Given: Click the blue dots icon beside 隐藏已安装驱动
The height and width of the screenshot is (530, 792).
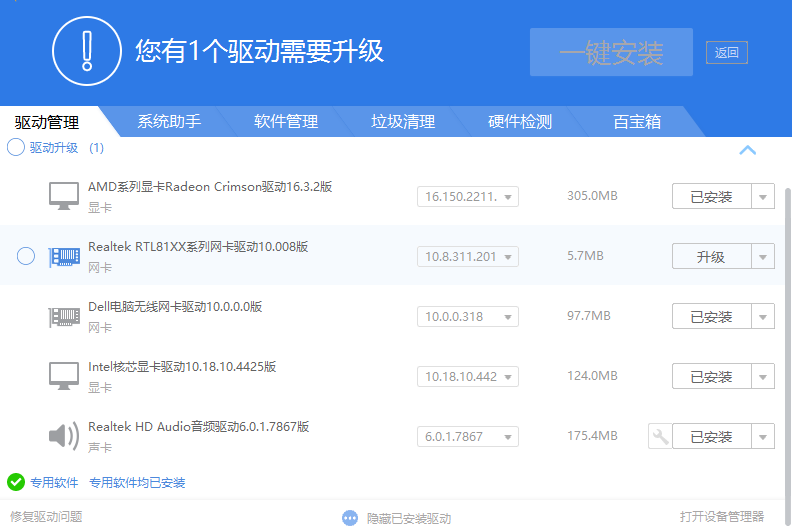Looking at the screenshot, I should (x=350, y=518).
